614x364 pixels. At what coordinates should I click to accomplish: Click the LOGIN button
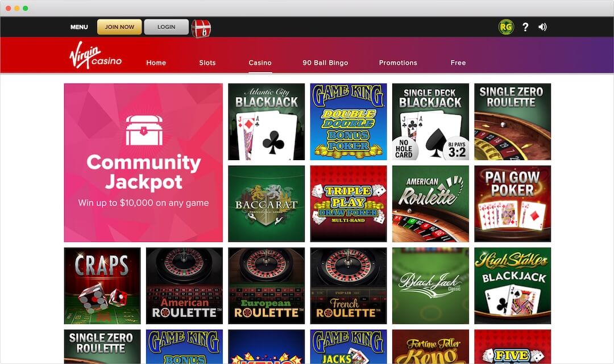167,27
